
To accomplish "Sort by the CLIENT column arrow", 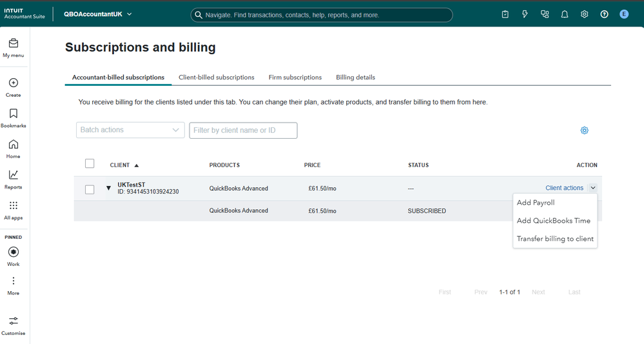I will [137, 165].
